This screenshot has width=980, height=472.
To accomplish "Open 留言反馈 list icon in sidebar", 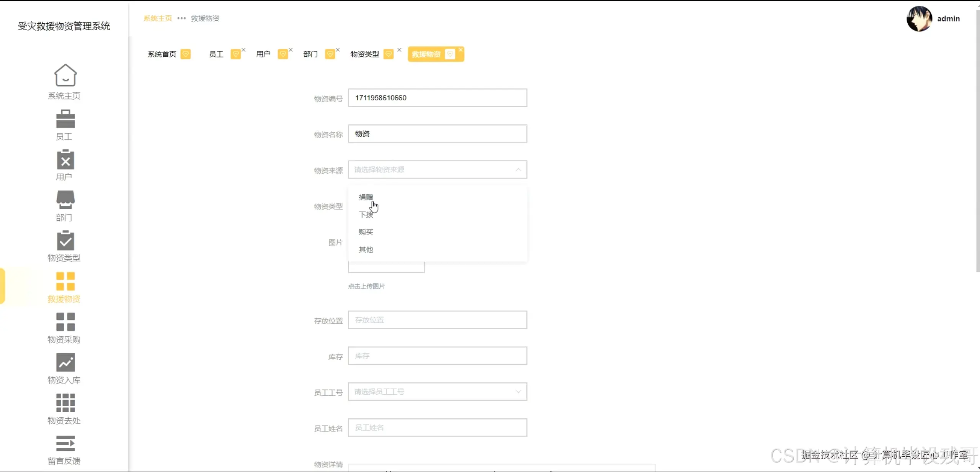I will click(x=65, y=443).
